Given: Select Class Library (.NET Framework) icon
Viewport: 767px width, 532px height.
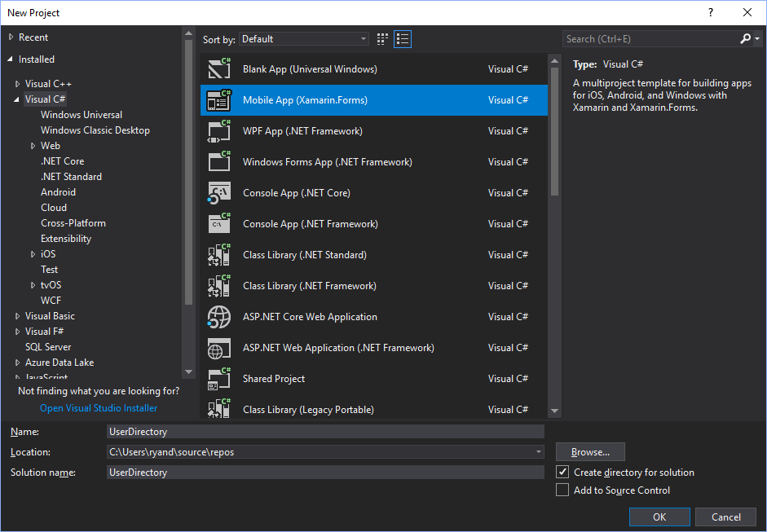Looking at the screenshot, I should [x=219, y=286].
